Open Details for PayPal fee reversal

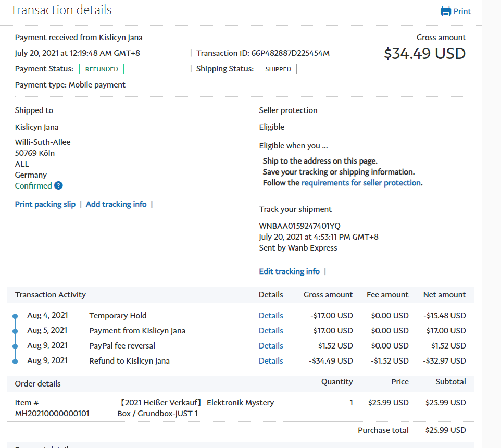point(271,346)
